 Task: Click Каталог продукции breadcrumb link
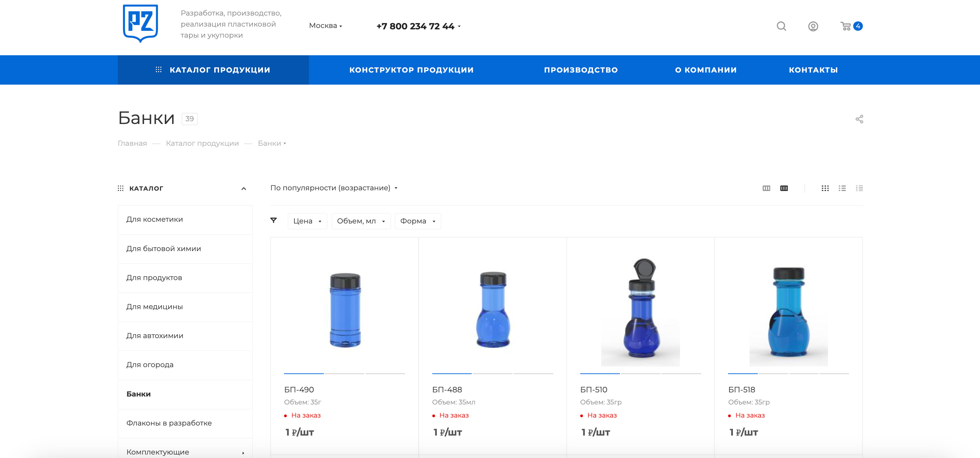tap(202, 143)
